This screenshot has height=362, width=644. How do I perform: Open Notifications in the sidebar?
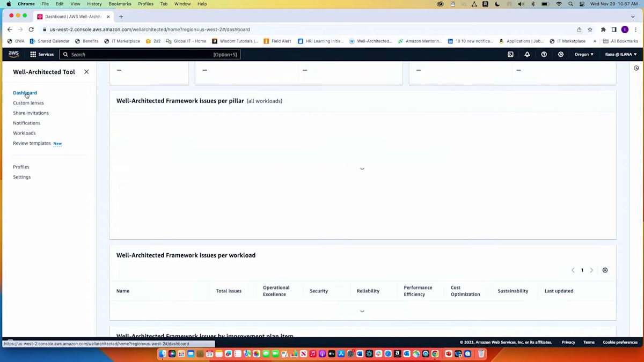26,123
